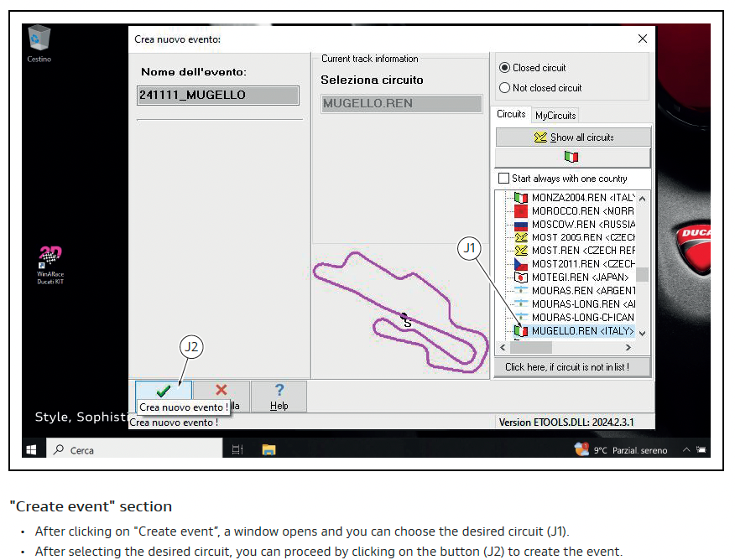Switch to the Circuits tab

(x=512, y=114)
